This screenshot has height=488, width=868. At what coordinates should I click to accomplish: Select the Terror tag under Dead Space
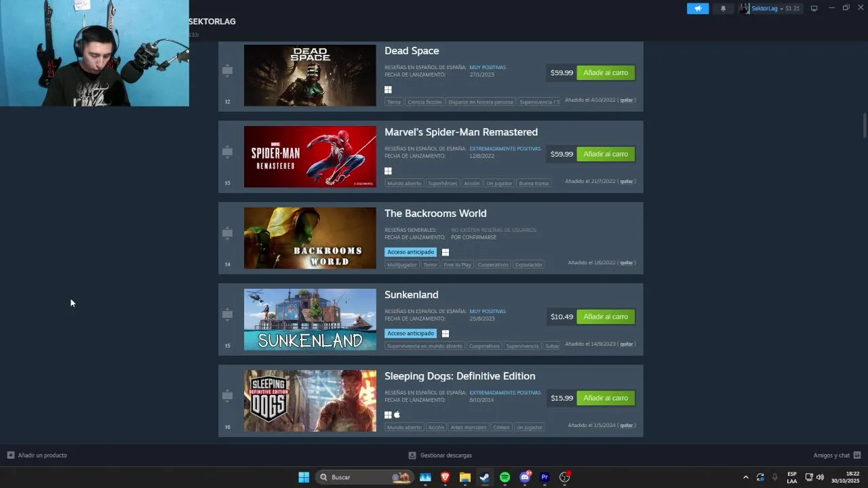[394, 102]
